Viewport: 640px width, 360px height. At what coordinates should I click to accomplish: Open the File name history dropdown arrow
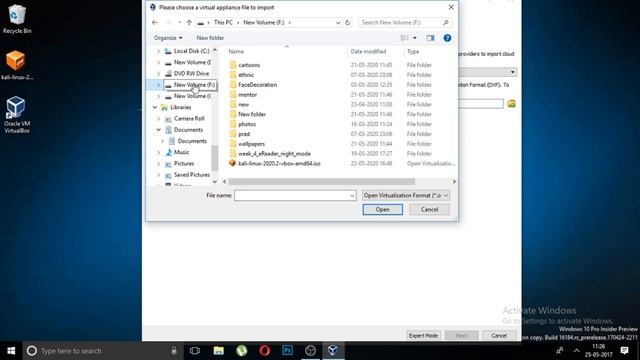click(352, 196)
